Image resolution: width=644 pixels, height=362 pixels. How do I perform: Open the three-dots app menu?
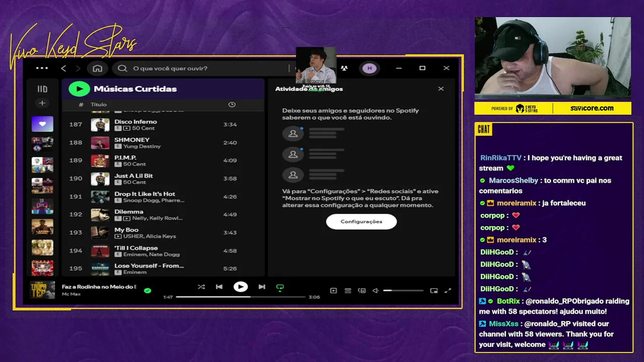(x=42, y=68)
